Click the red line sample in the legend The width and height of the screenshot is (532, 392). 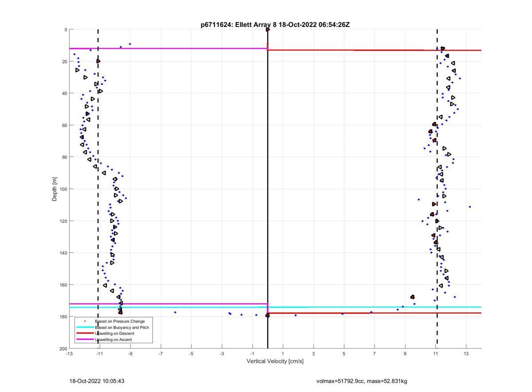[x=85, y=333]
